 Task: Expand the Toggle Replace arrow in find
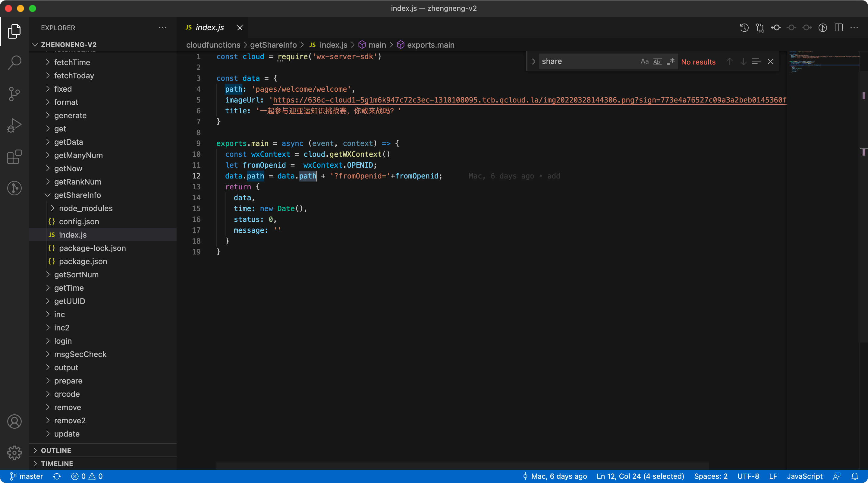pos(533,61)
